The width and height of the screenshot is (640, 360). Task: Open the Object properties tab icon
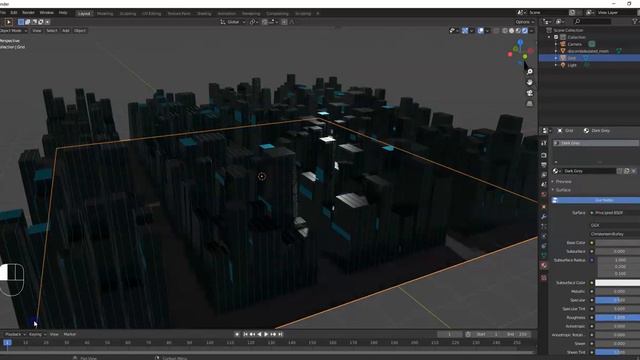[x=544, y=207]
